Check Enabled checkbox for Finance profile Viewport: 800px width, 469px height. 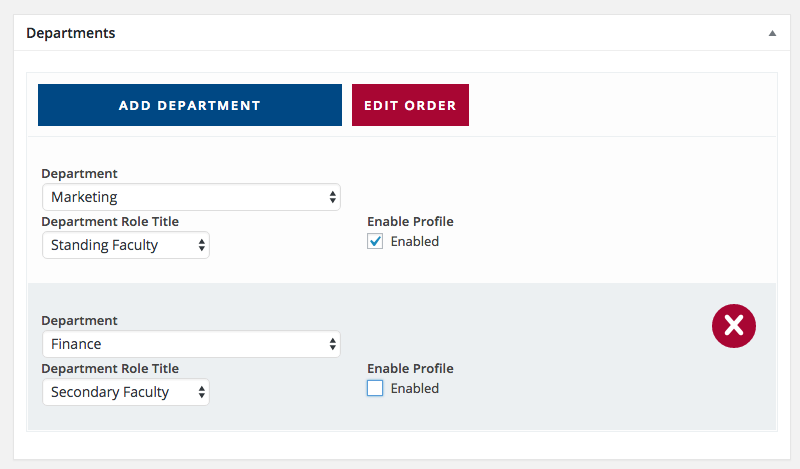(x=375, y=388)
